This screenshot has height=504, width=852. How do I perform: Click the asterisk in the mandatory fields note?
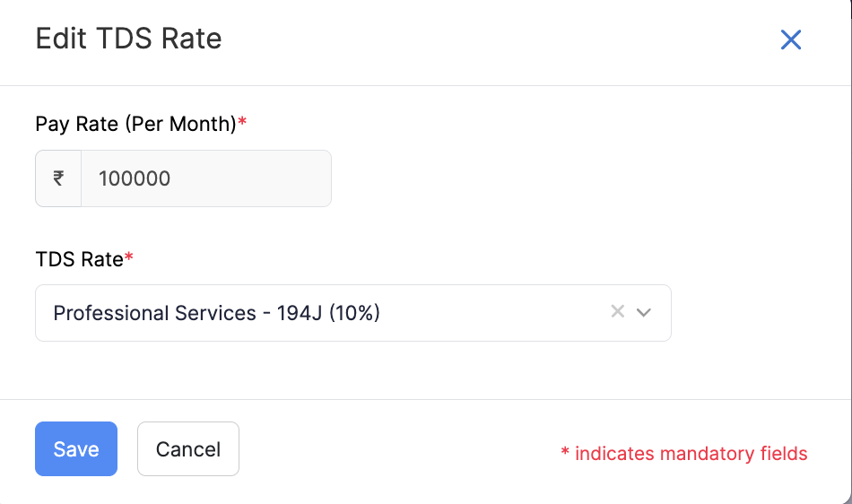click(x=565, y=454)
